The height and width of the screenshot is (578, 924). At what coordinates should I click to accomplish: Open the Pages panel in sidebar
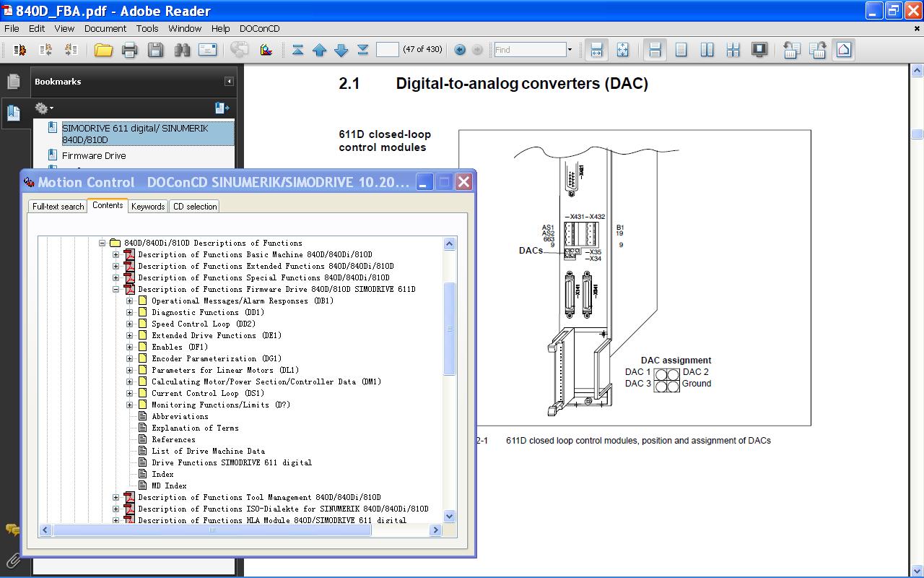13,82
